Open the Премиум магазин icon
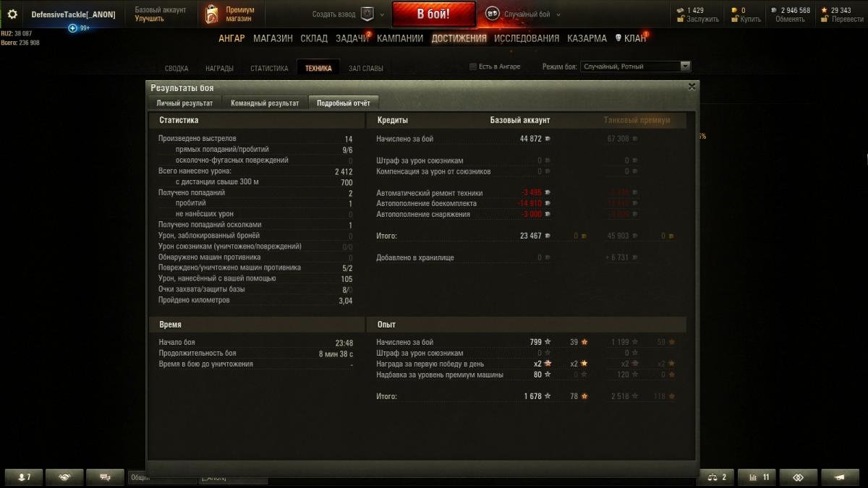 [x=212, y=14]
